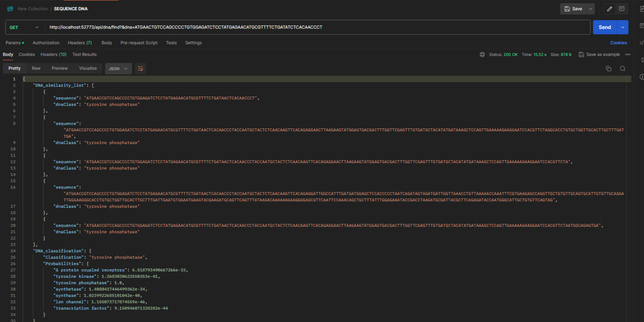This screenshot has height=322, width=644.
Task: Open the GET method dropdown
Action: pos(24,27)
